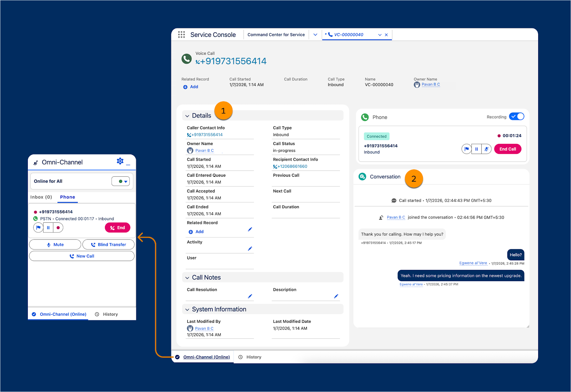
Task: Add a Related Record in the header
Action: [191, 87]
